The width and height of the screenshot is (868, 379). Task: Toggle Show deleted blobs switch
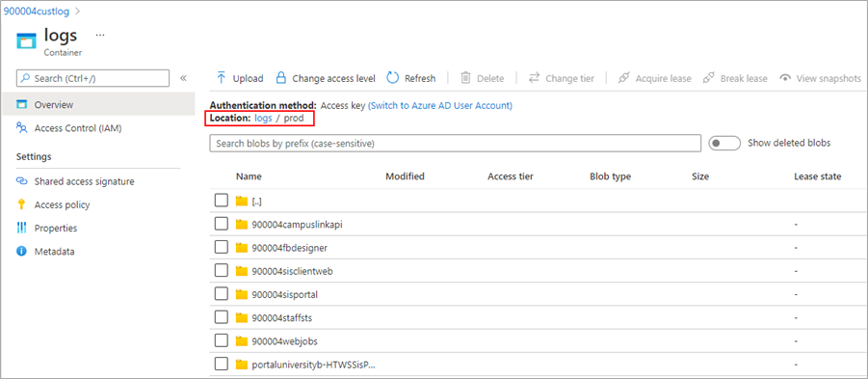pyautogui.click(x=724, y=143)
